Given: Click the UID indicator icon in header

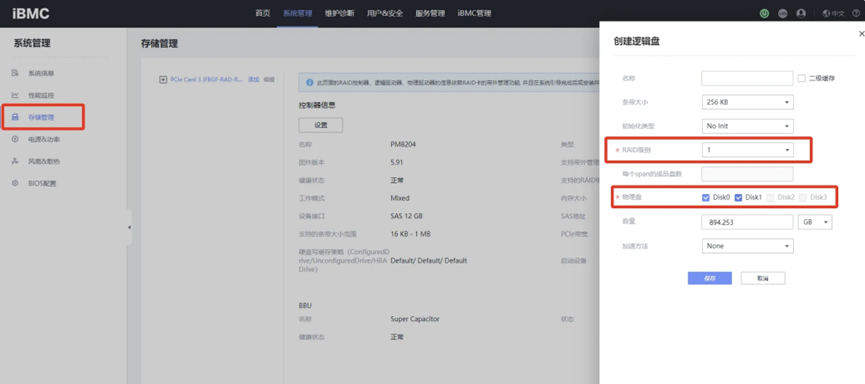Looking at the screenshot, I should tap(782, 14).
